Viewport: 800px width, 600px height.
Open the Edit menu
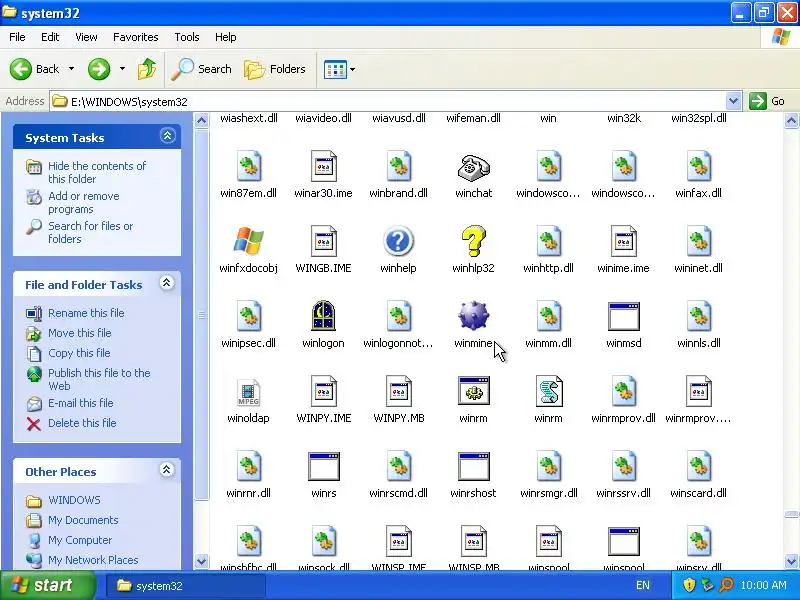[x=50, y=37]
